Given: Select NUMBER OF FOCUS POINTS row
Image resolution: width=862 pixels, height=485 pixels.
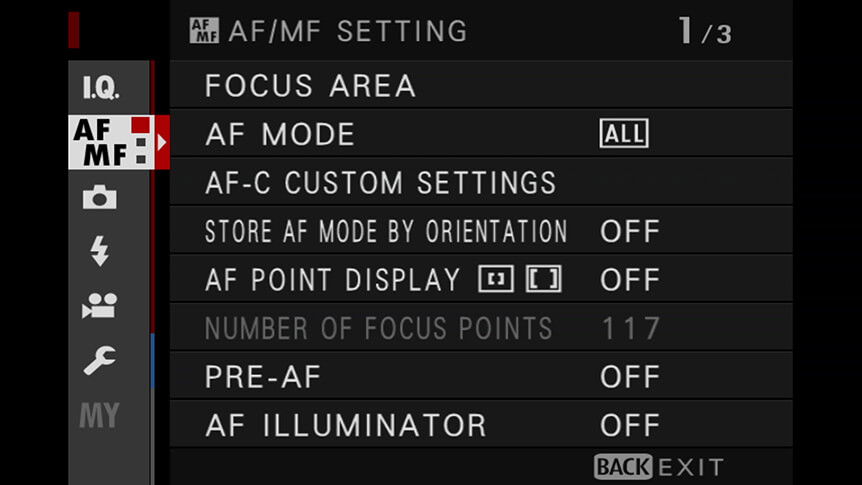Looking at the screenshot, I should click(x=481, y=328).
